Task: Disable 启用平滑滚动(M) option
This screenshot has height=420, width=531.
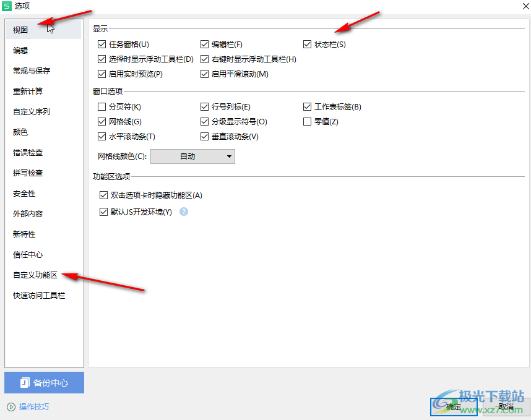Action: tap(205, 74)
